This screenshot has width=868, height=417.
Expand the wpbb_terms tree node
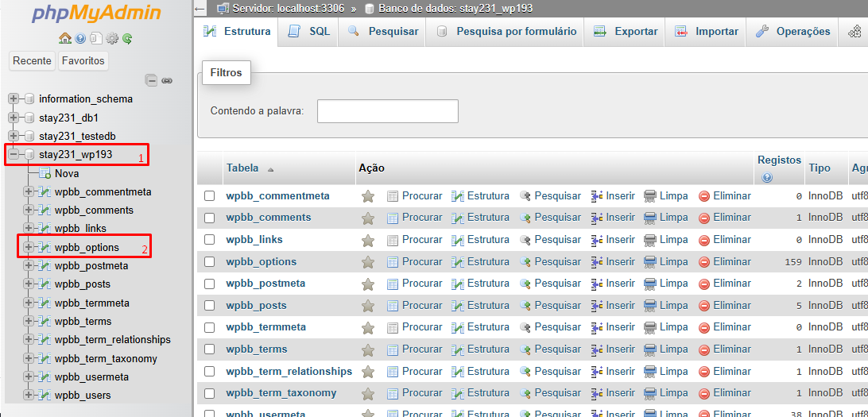point(29,322)
